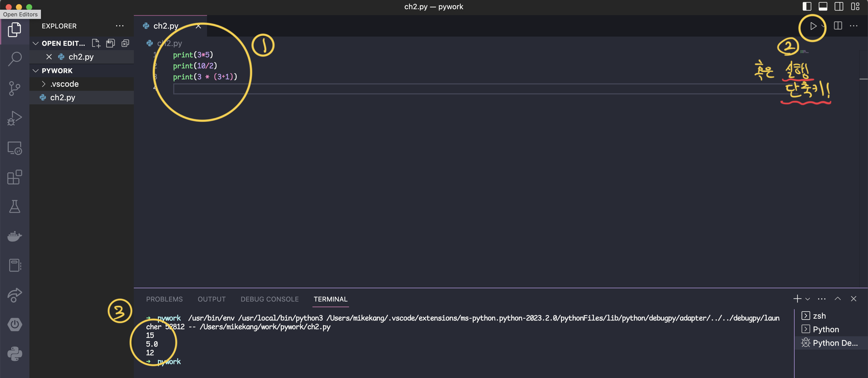The width and height of the screenshot is (868, 378).
Task: Open the Run and Debug view
Action: (15, 118)
